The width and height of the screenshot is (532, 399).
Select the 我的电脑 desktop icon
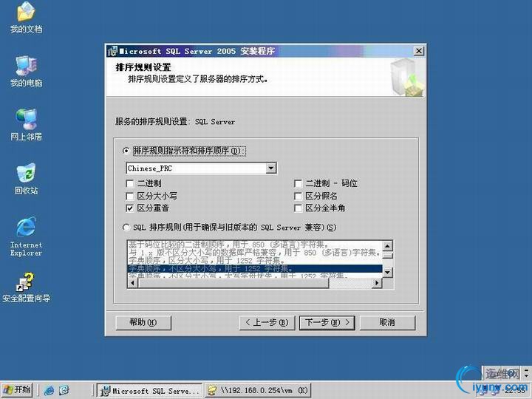tap(26, 71)
